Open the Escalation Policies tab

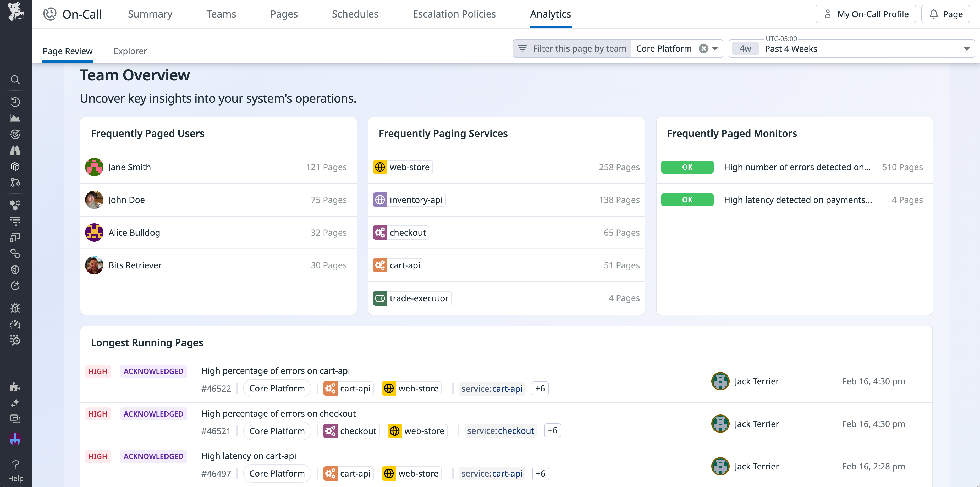point(454,14)
